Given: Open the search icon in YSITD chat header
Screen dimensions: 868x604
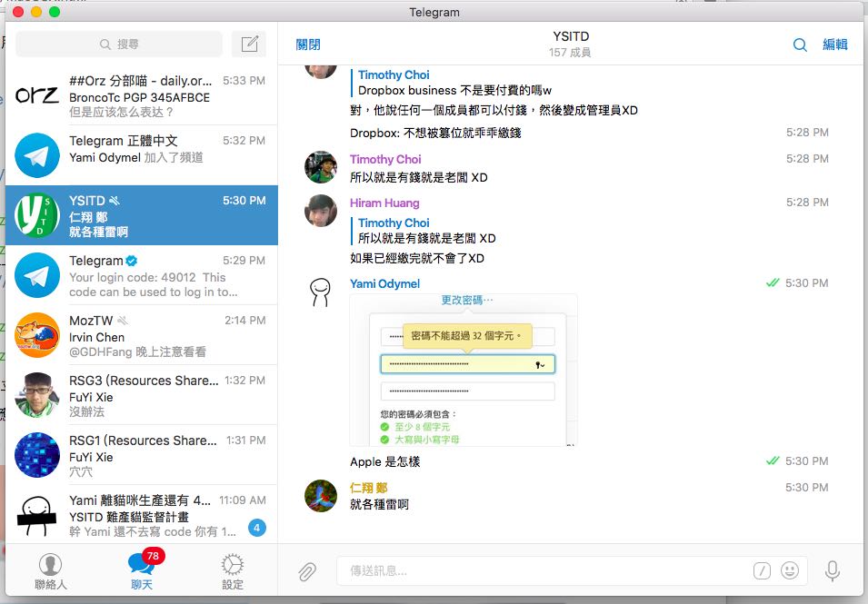Looking at the screenshot, I should 799,45.
